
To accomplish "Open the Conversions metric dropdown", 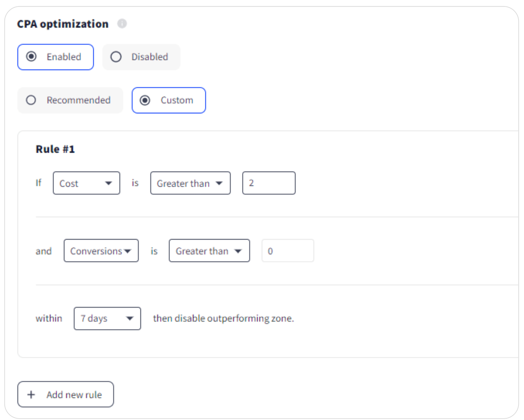I will point(101,251).
